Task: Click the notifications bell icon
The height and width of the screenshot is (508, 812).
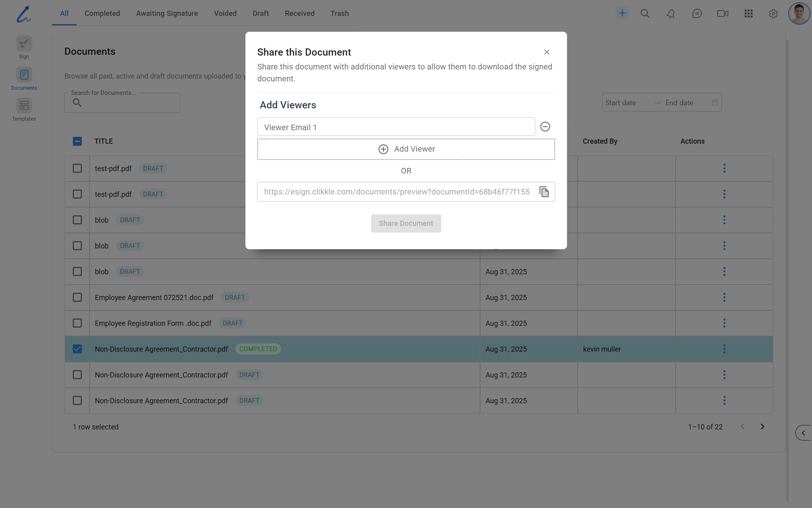Action: coord(670,13)
